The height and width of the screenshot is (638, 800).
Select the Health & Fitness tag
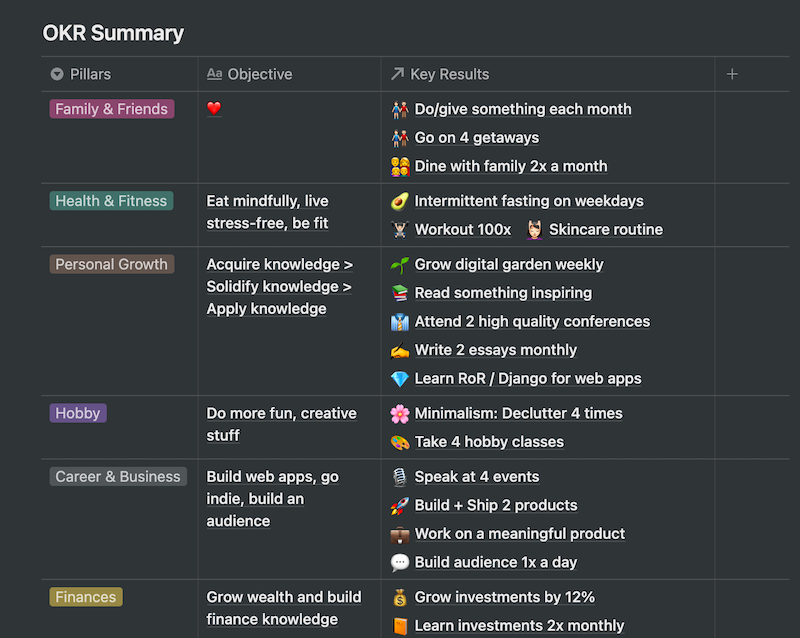[111, 201]
